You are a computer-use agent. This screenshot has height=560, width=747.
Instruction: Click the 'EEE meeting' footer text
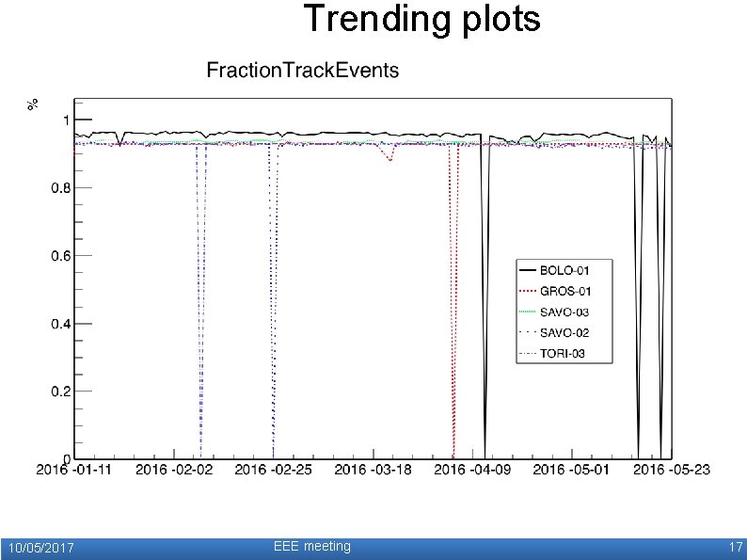click(x=312, y=546)
